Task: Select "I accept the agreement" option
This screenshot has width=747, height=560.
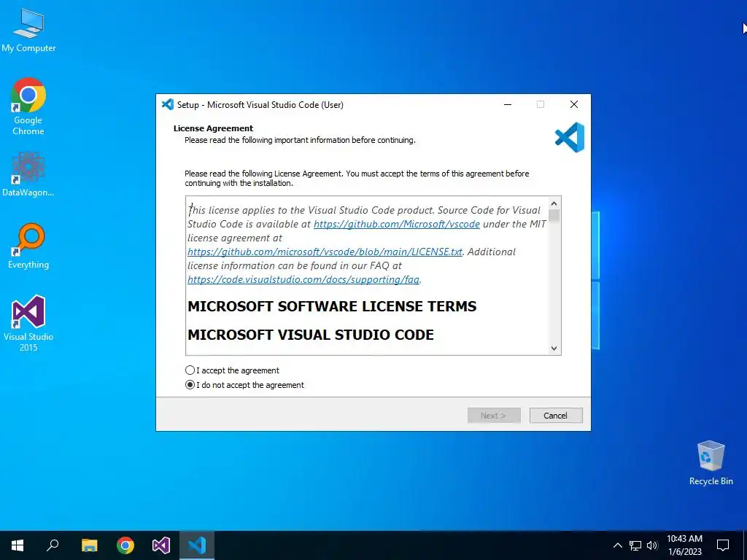Action: 232,370
